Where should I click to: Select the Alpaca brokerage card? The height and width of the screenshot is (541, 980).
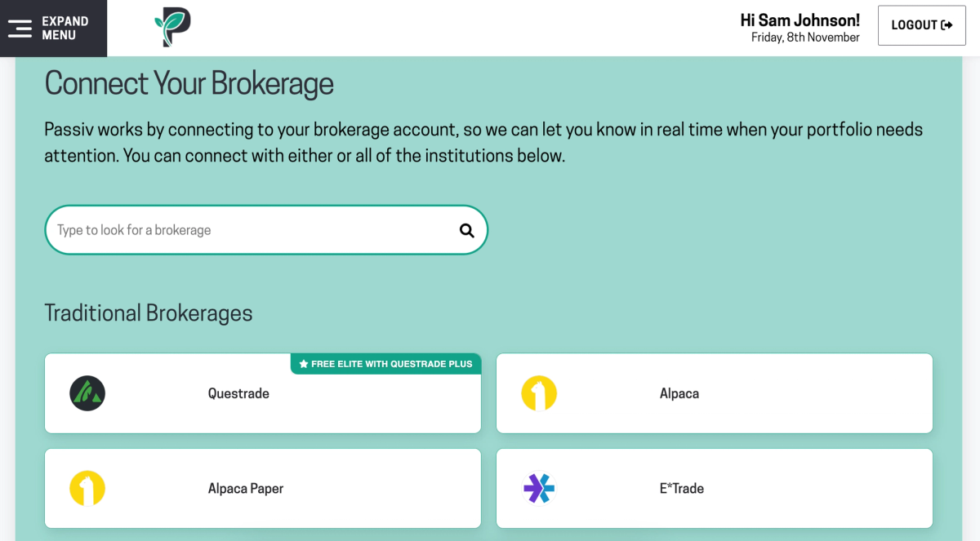(715, 393)
